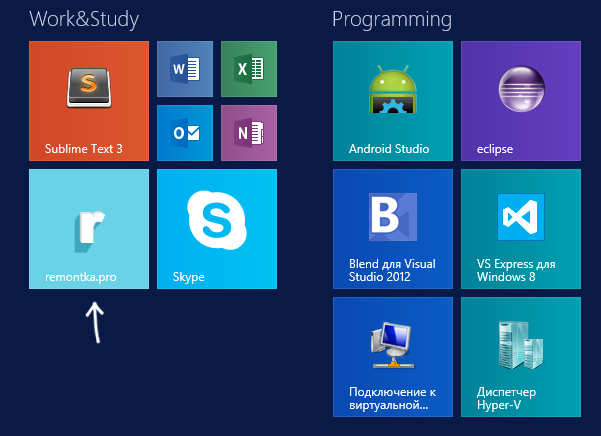Open Blend для Visual Studio 2012 tile
Viewport: 601px width, 436px height.
pos(393,229)
